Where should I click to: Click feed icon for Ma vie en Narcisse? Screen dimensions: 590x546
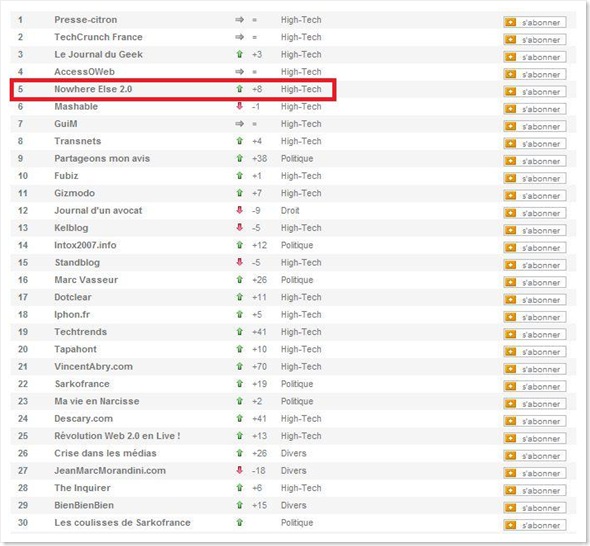[x=511, y=403]
